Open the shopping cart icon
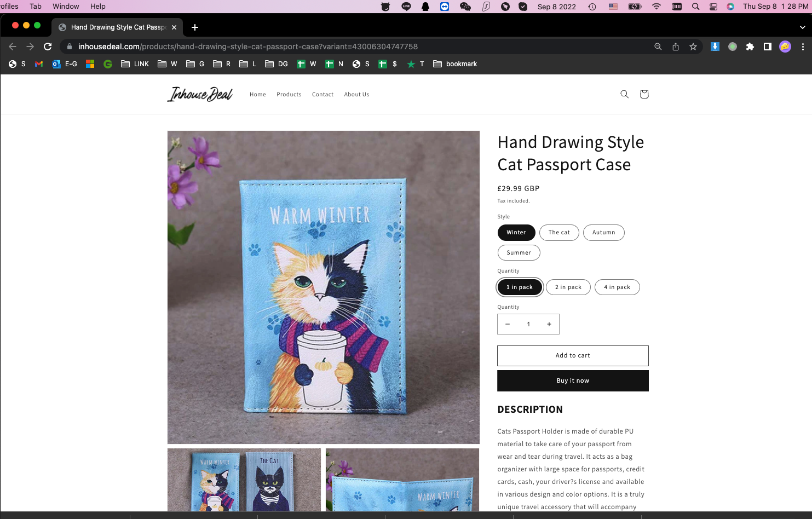 click(x=644, y=94)
